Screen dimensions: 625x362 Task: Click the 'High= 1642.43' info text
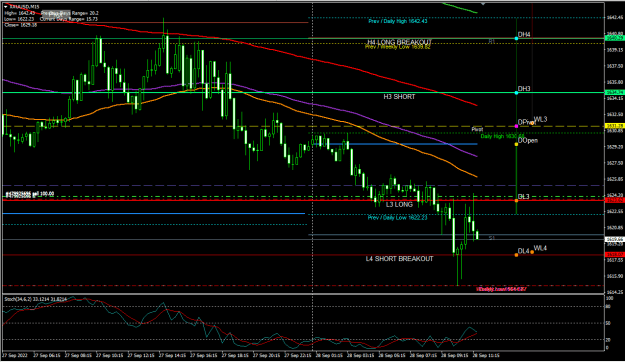coord(19,13)
